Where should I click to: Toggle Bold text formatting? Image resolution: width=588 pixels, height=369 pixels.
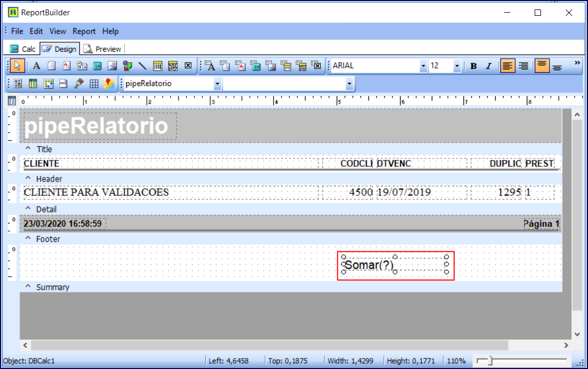tap(473, 66)
